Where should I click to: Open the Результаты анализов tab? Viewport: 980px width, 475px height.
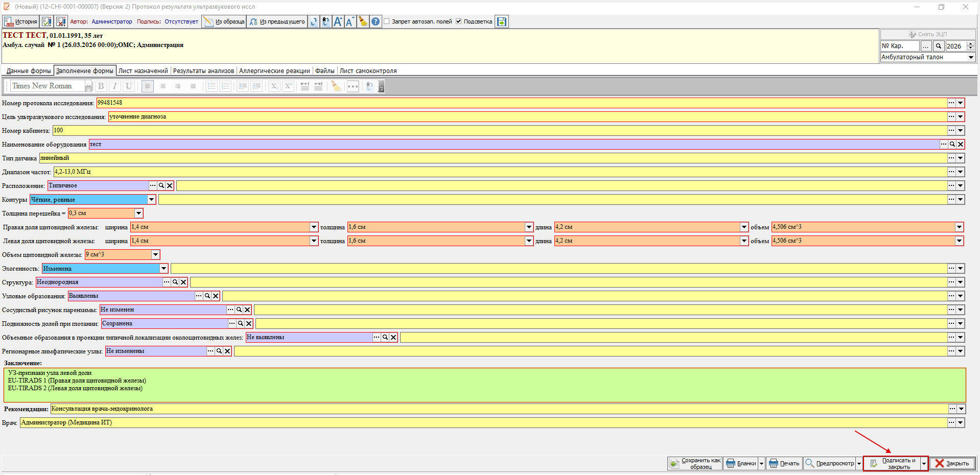tap(203, 71)
